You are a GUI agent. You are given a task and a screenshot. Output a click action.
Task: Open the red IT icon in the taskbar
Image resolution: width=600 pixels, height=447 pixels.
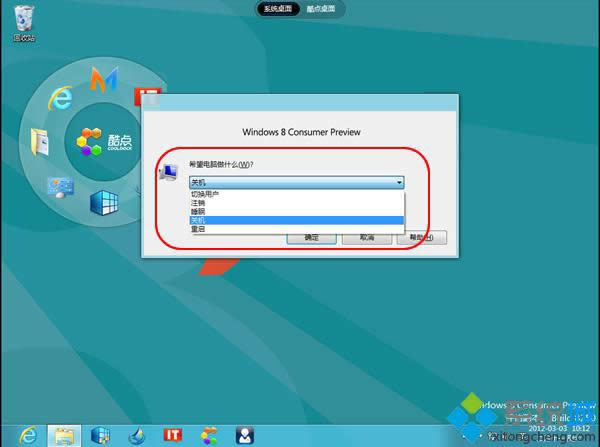point(173,435)
